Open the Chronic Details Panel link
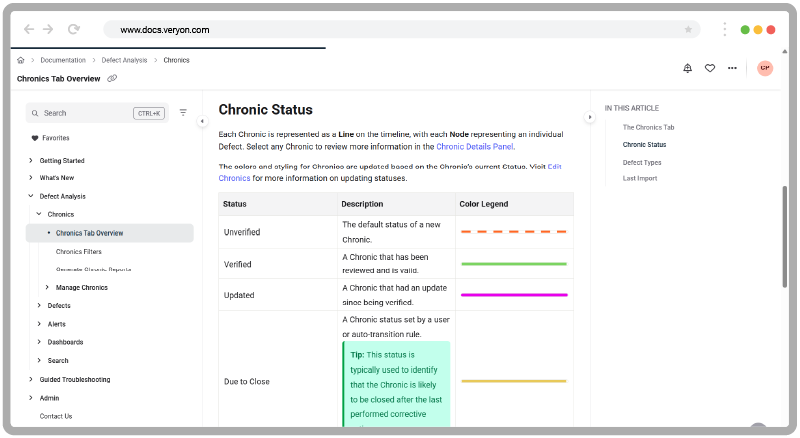Image resolution: width=800 pixels, height=438 pixels. pos(474,147)
